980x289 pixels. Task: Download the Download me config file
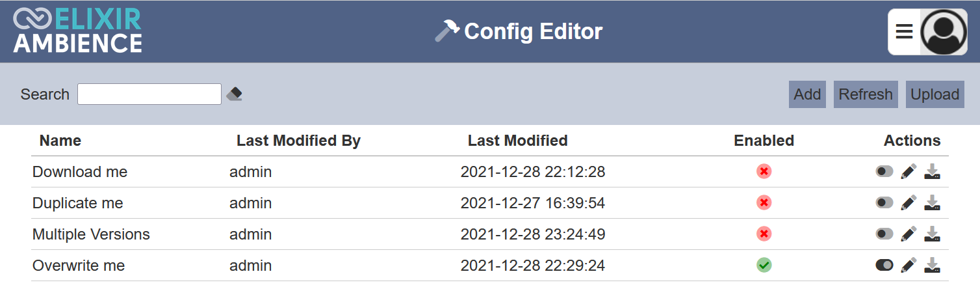933,172
